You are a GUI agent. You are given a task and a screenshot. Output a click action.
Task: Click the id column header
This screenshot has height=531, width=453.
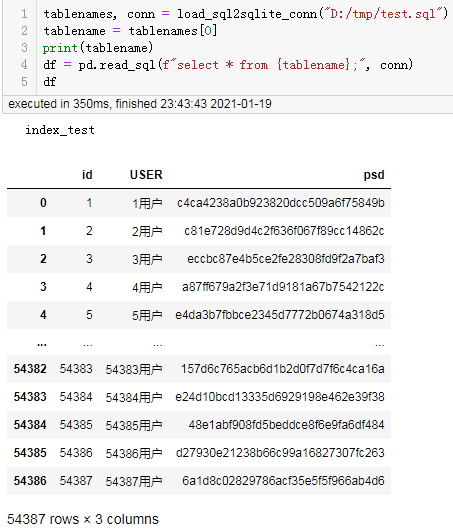pyautogui.click(x=87, y=175)
